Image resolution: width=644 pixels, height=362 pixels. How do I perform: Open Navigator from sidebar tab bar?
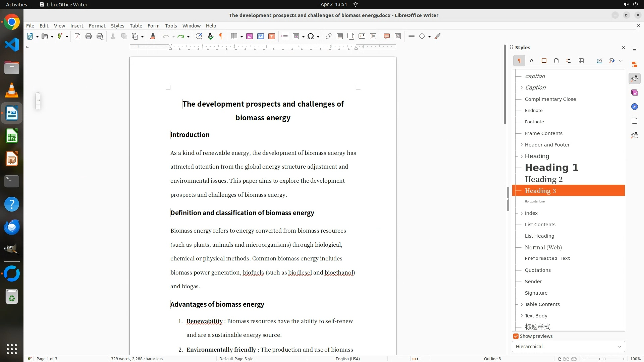click(634, 107)
